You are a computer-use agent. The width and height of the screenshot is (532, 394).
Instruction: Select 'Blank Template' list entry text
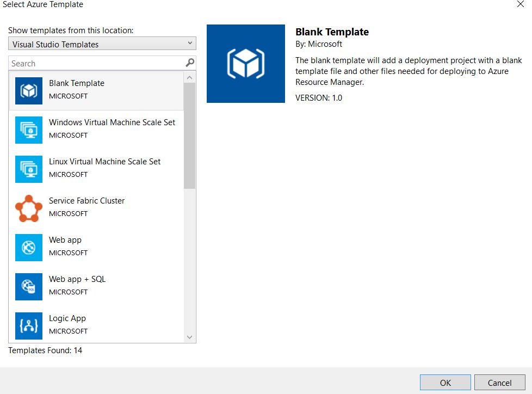[x=77, y=83]
